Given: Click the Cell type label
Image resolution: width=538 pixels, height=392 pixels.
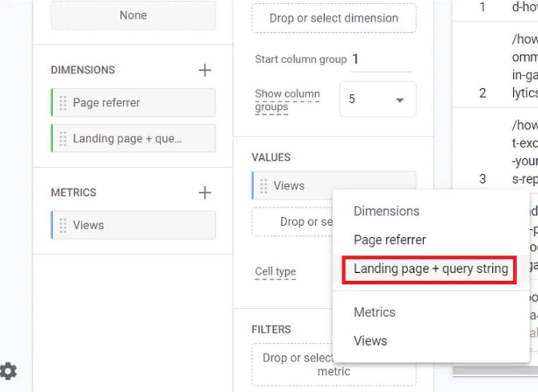Looking at the screenshot, I should [x=275, y=272].
